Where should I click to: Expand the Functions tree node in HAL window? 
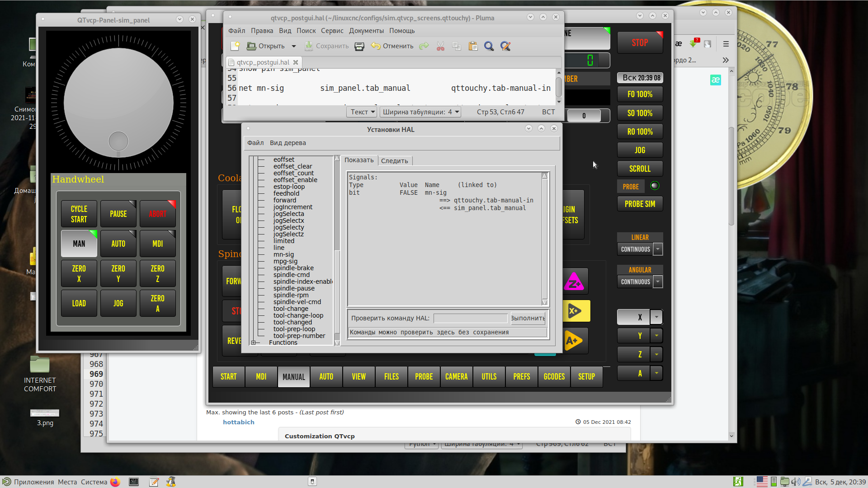(x=254, y=343)
